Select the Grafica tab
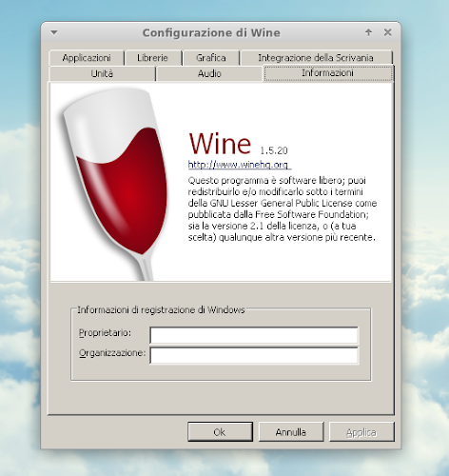 [x=211, y=58]
